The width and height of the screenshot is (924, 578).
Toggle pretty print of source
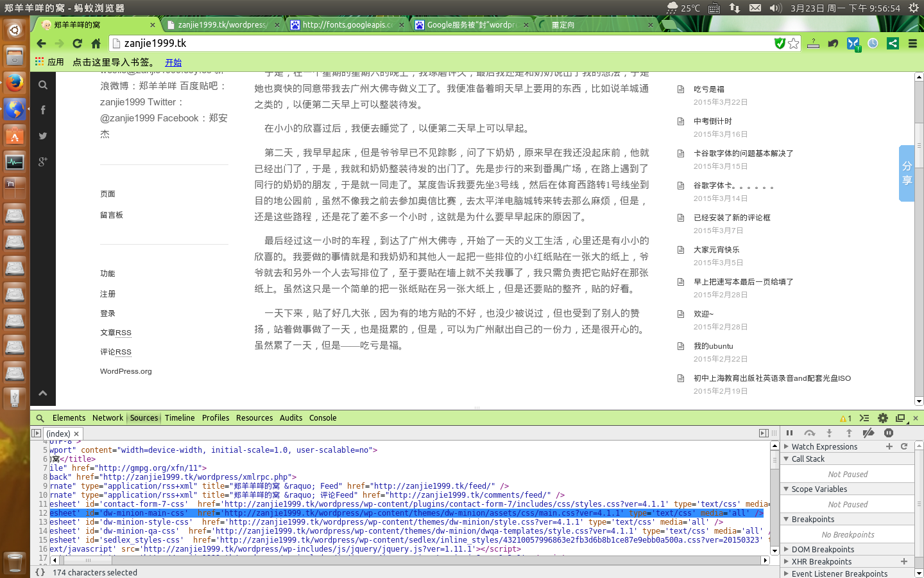[40, 572]
